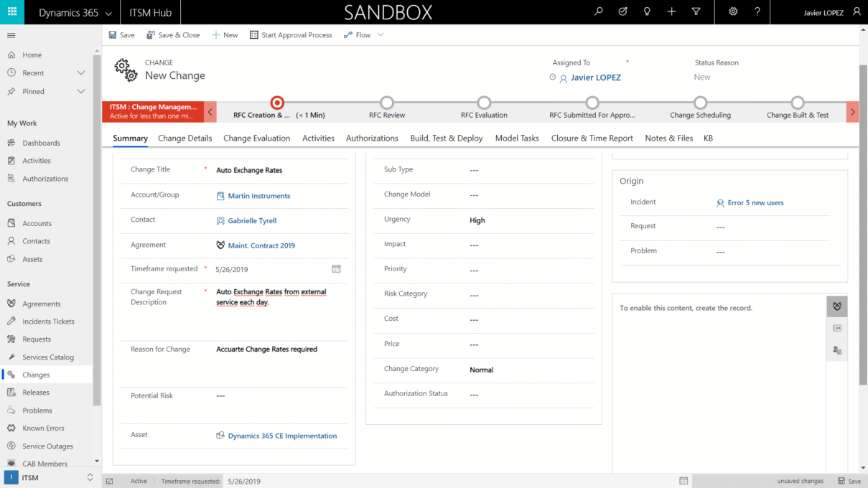Expand the ITSM Change Management process flag
The width and height of the screenshot is (868, 488).
coord(152,111)
